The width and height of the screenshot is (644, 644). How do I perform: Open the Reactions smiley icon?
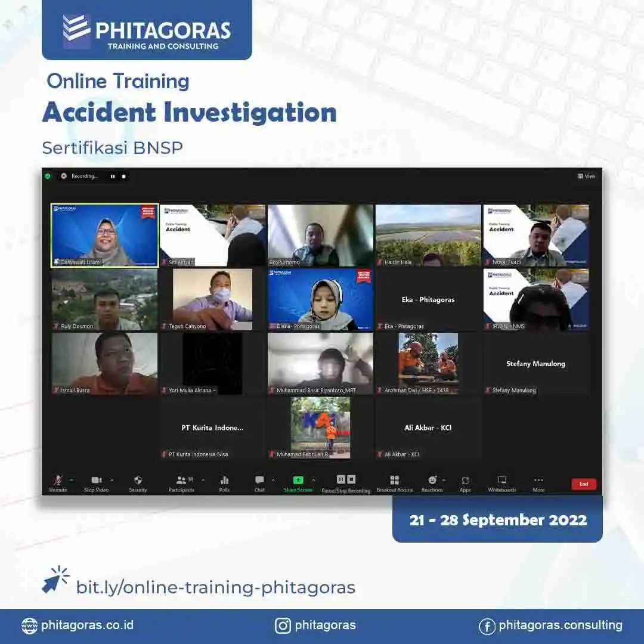(x=432, y=479)
